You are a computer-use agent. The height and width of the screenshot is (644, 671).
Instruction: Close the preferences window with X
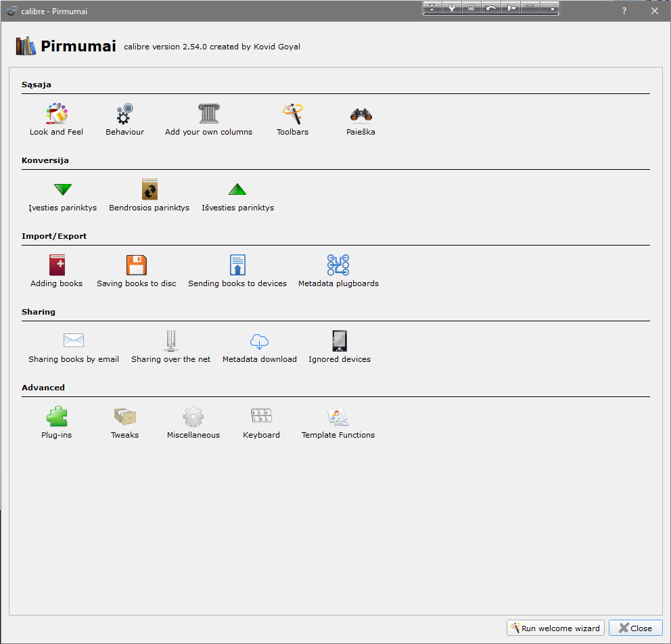coord(654,11)
